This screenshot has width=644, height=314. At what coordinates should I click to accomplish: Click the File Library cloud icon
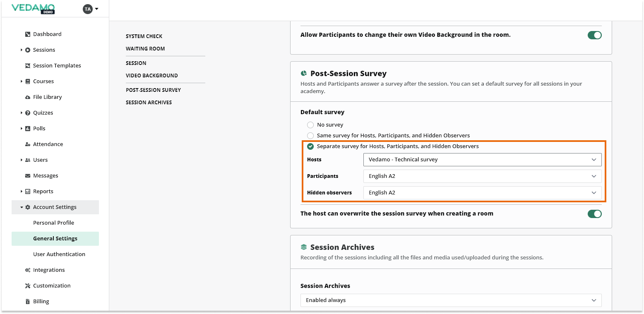tap(28, 97)
